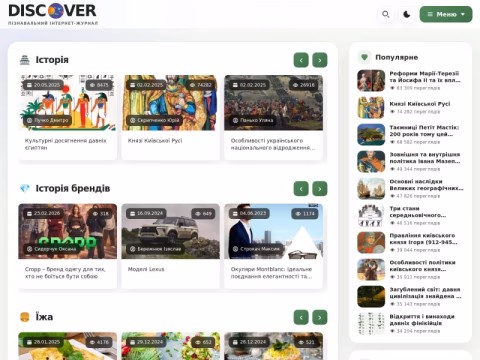
Task: Toggle dark mode with moon icon
Action: pyautogui.click(x=407, y=14)
